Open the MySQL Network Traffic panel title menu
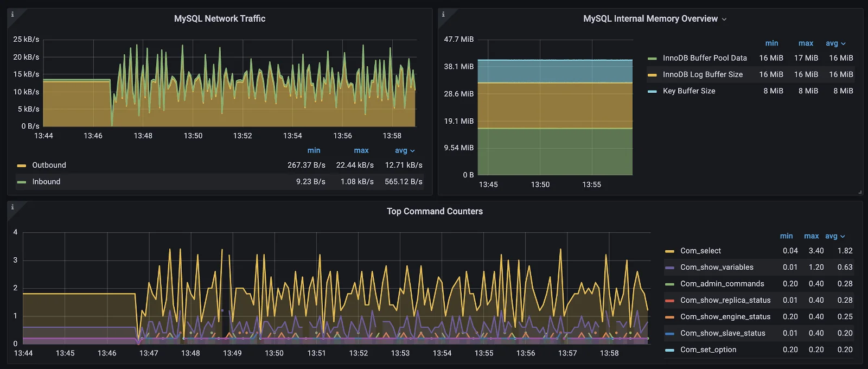 (220, 18)
